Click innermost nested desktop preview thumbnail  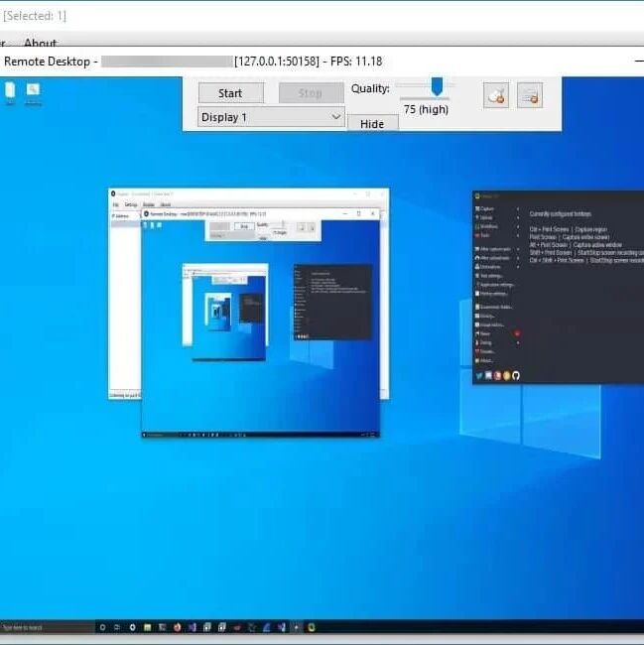[218, 312]
